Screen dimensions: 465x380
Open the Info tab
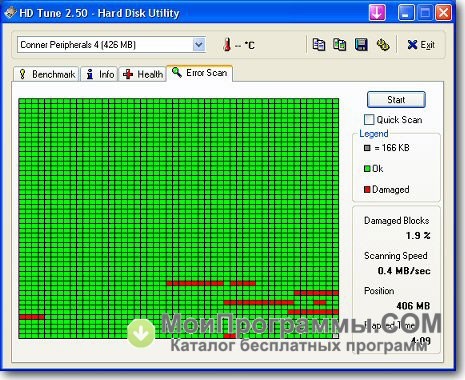coord(100,74)
